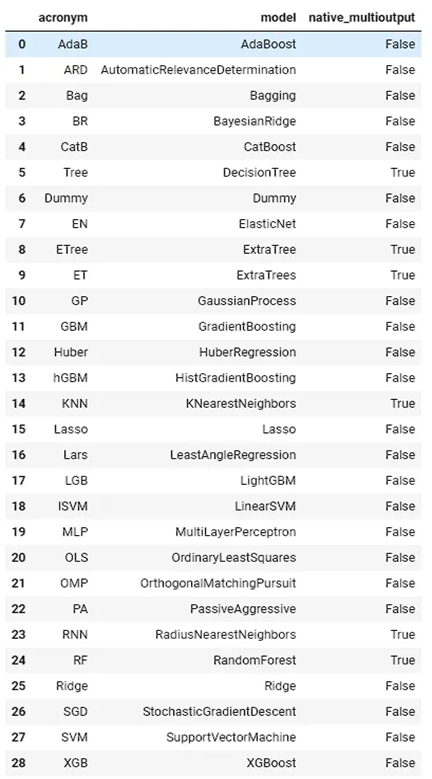Select the ETree acronym cell
The image size is (432, 779).
(72, 249)
